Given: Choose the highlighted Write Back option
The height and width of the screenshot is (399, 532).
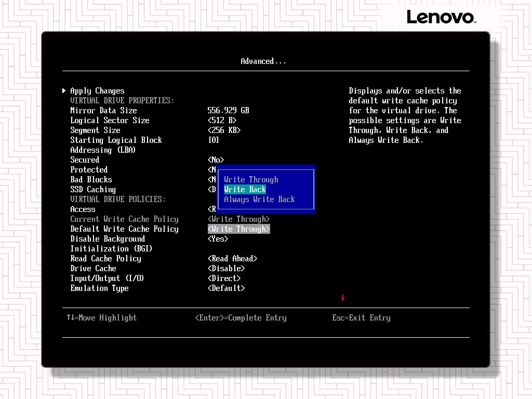Looking at the screenshot, I should tap(245, 190).
